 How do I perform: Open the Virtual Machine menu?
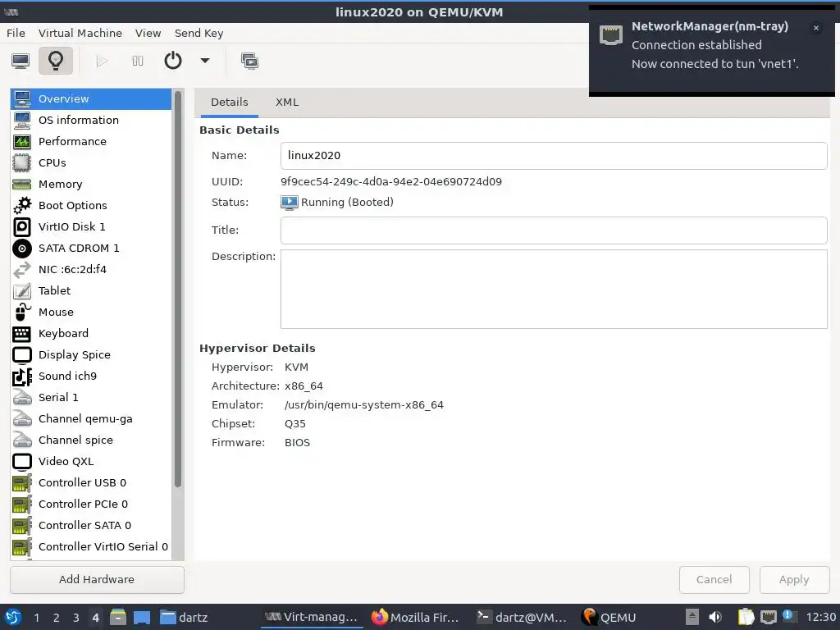pos(80,33)
